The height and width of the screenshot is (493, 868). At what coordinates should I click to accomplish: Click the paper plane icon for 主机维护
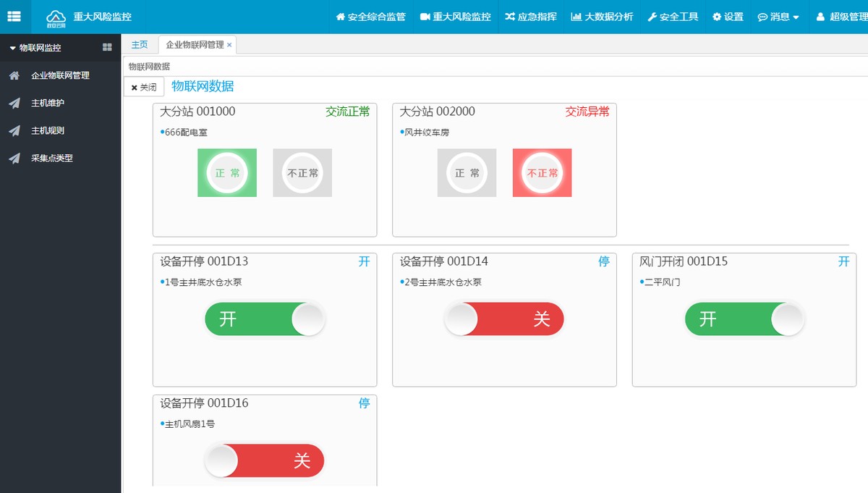click(14, 103)
